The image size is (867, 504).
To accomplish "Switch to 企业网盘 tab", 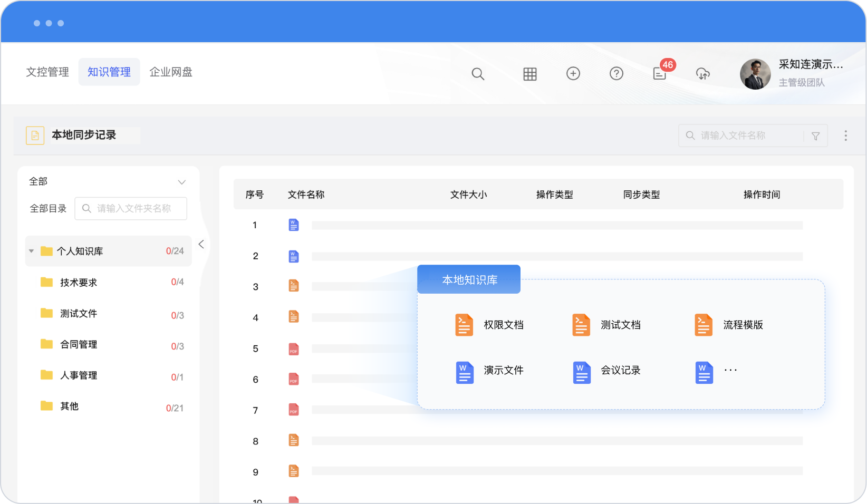I will [x=171, y=72].
